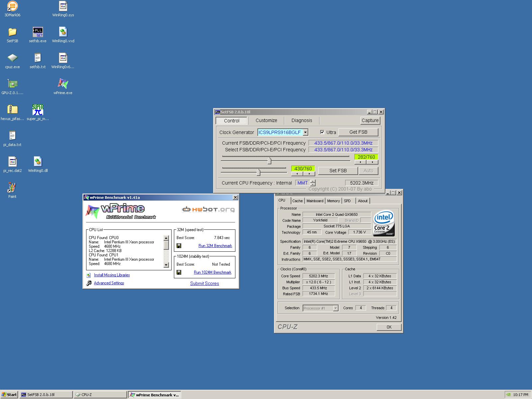This screenshot has height=399, width=532.
Task: Switch to the Diagnosis tab in SetFSB
Action: [x=302, y=120]
